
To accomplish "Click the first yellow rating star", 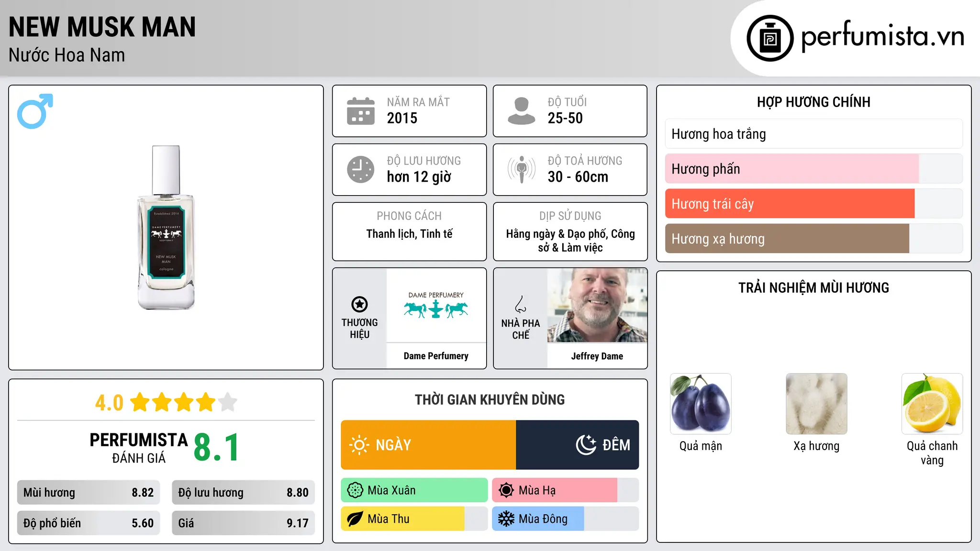I will [140, 402].
